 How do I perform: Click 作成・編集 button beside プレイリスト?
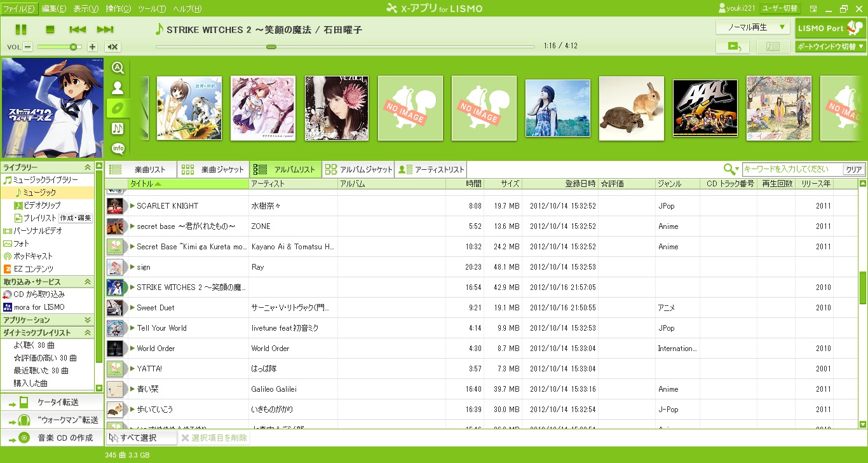tap(76, 218)
